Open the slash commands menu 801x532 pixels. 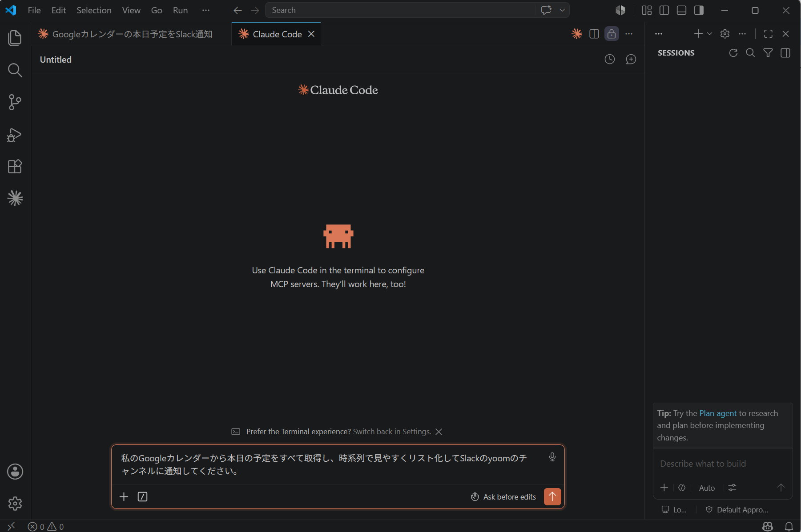[142, 496]
